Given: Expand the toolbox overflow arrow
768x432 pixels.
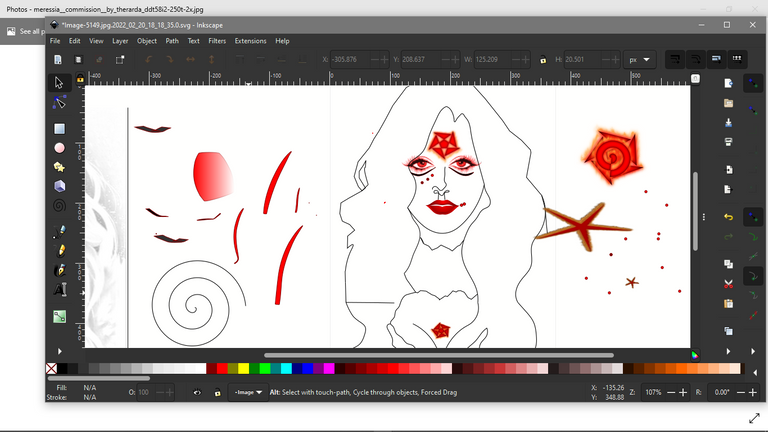Looking at the screenshot, I should (59, 351).
